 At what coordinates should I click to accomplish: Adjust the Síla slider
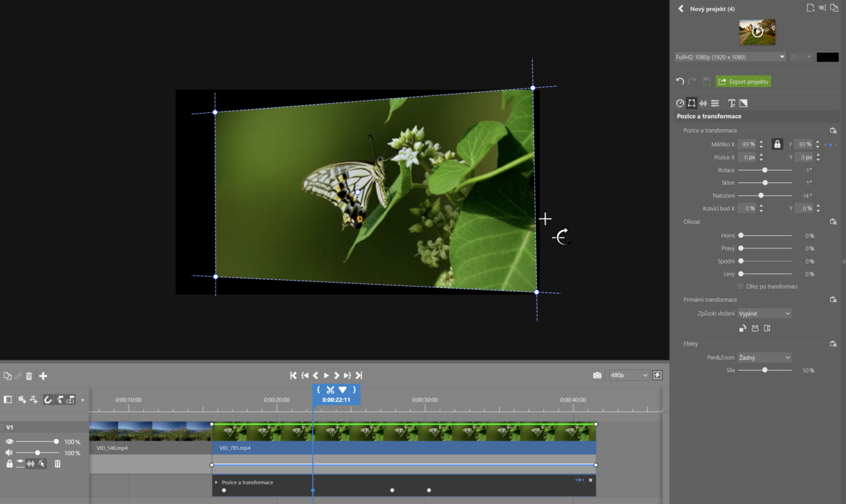click(765, 370)
